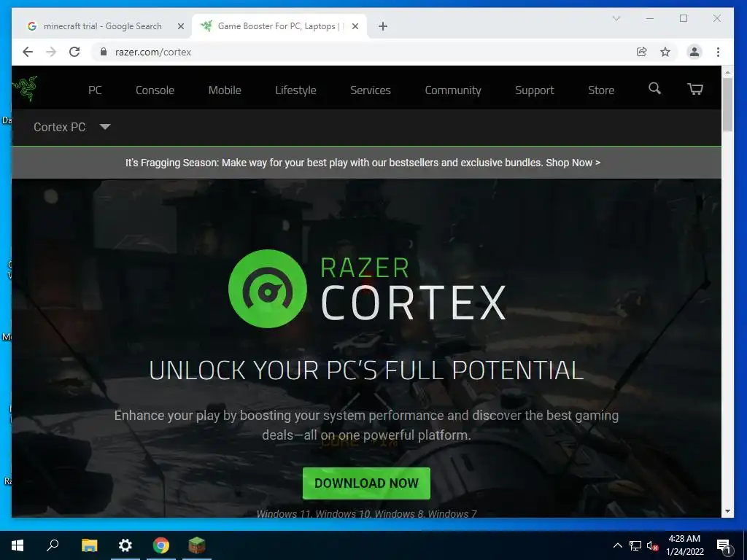Follow the Fragging Season Shop Now banner
Viewport: 747px width, 560px height.
[x=363, y=163]
